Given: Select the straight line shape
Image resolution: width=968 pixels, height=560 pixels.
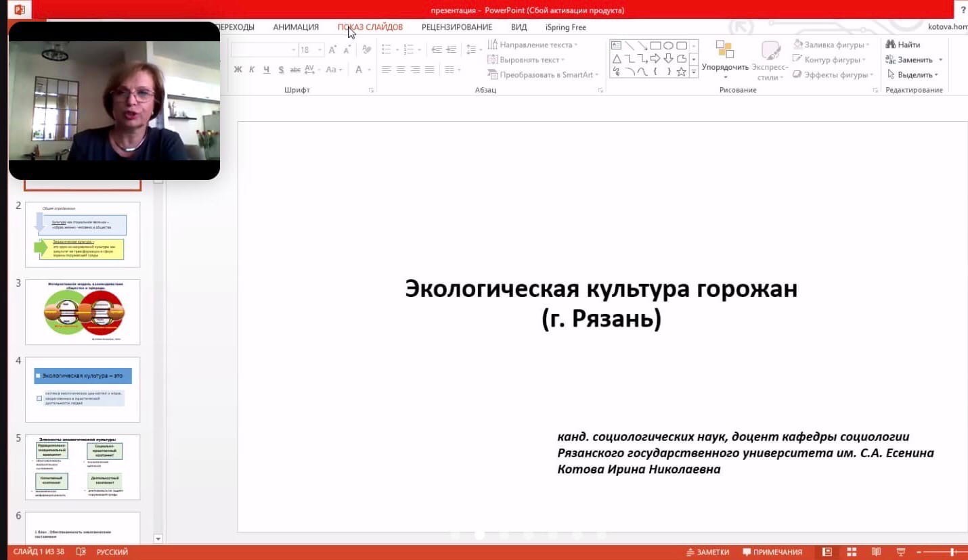Looking at the screenshot, I should click(629, 45).
